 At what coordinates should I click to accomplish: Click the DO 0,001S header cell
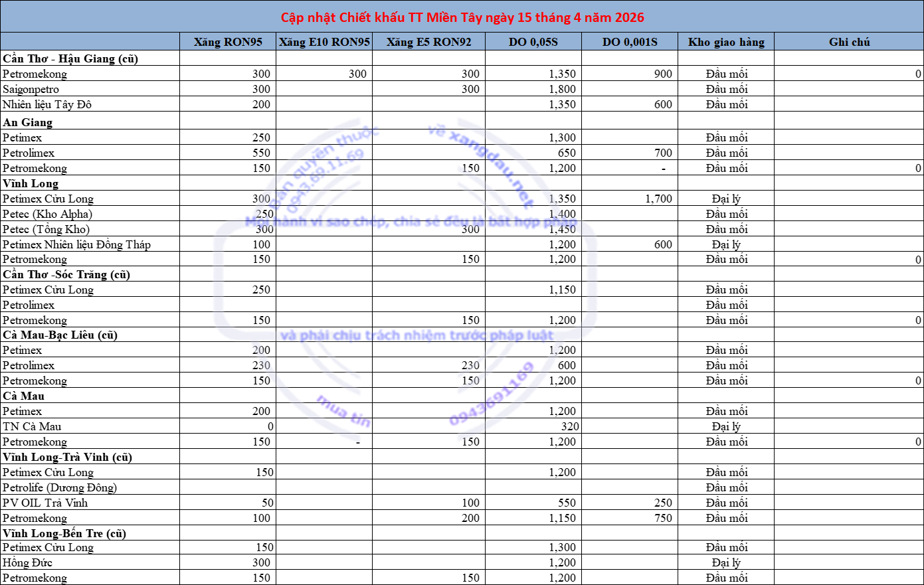tap(629, 42)
